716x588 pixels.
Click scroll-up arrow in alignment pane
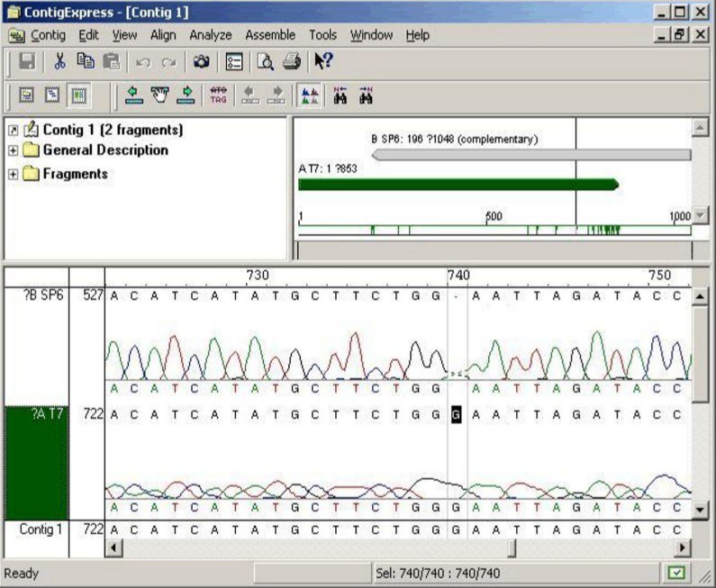(x=700, y=297)
